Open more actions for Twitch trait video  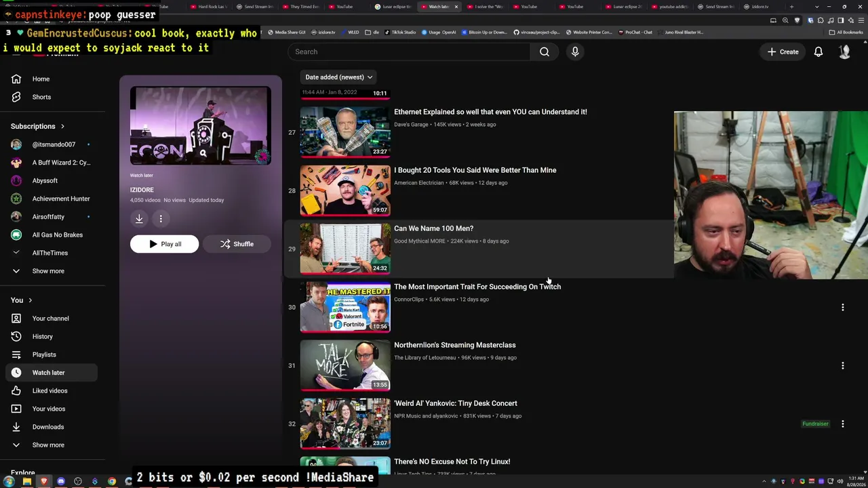[843, 307]
